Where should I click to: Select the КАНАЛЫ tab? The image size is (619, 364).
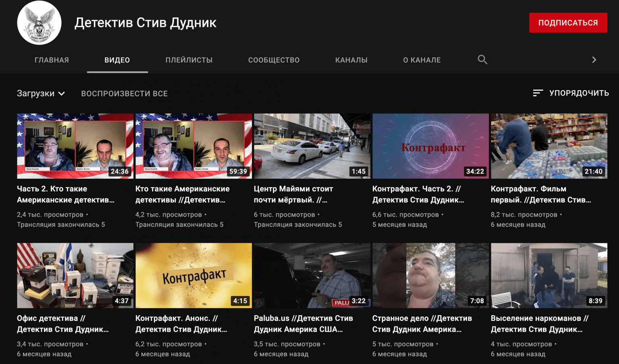[351, 60]
